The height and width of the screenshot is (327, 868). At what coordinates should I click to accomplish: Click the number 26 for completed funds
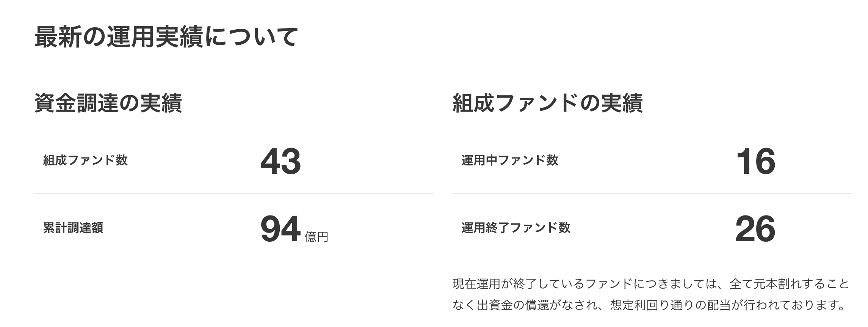(755, 229)
